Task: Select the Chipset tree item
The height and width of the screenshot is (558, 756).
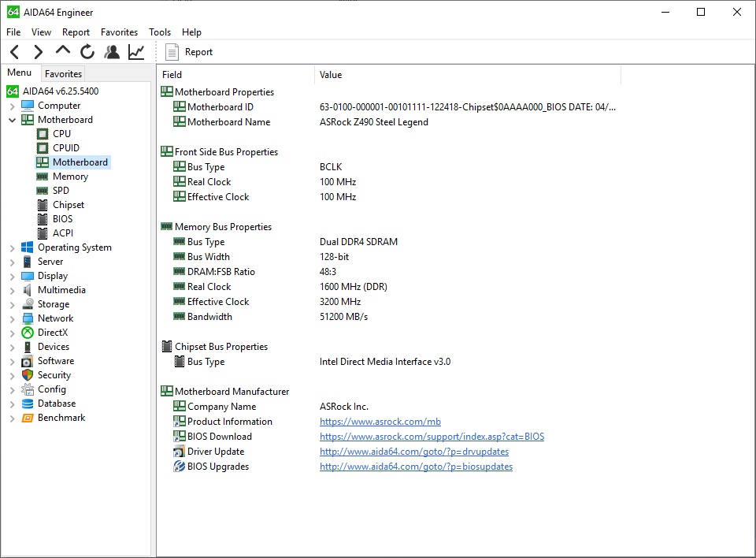Action: pos(69,205)
